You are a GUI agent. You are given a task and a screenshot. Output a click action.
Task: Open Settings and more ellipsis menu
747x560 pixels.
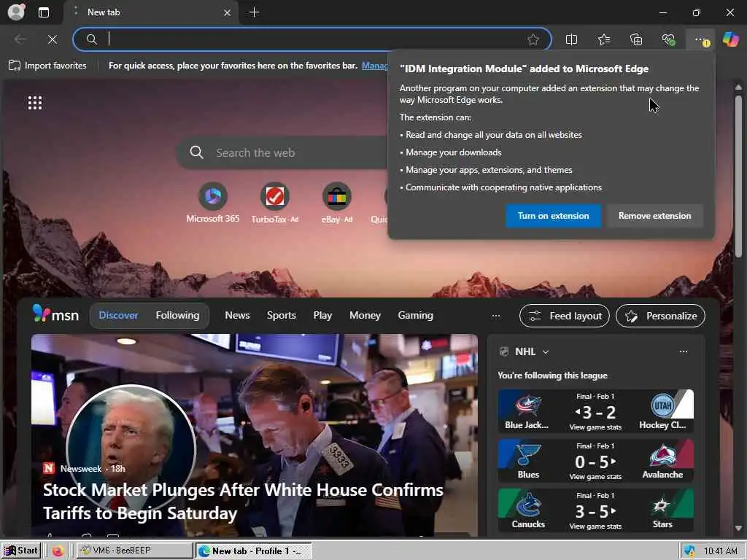(701, 39)
